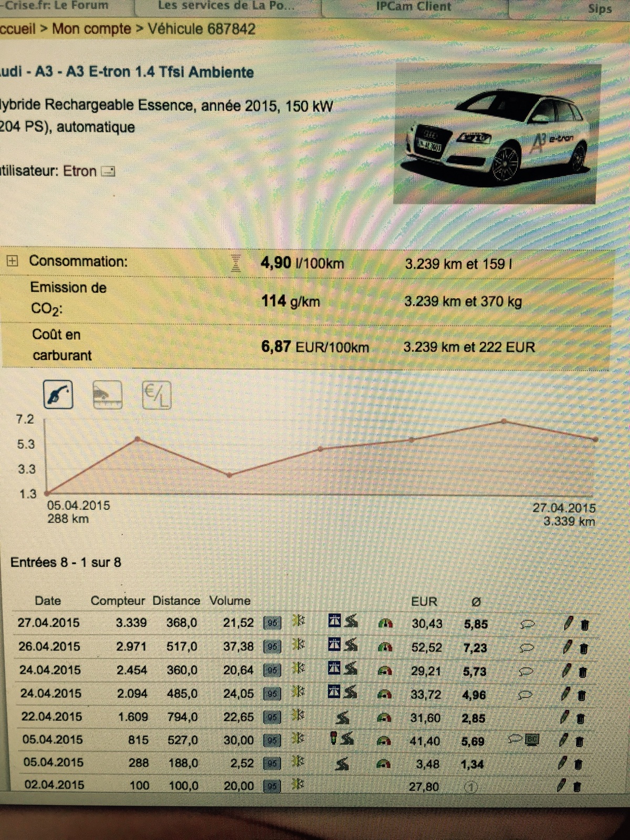Viewport: 630px width, 840px height.
Task: Switch to the IPCam Client browser tab
Action: tap(413, 7)
